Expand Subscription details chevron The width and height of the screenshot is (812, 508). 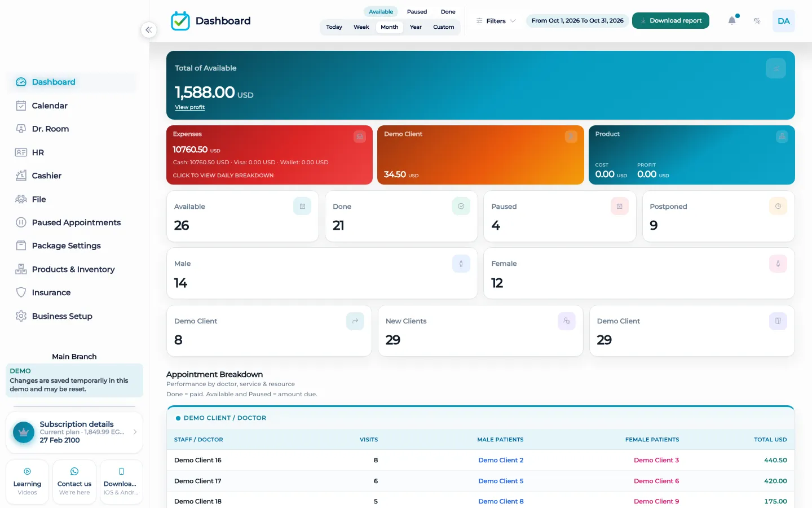click(x=135, y=432)
